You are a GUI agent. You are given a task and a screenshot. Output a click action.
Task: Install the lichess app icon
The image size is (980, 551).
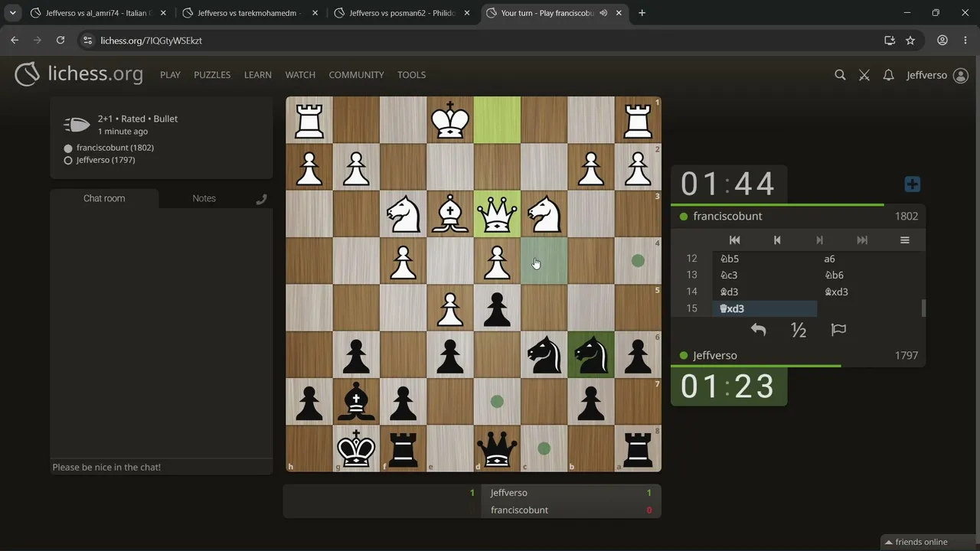click(x=890, y=41)
